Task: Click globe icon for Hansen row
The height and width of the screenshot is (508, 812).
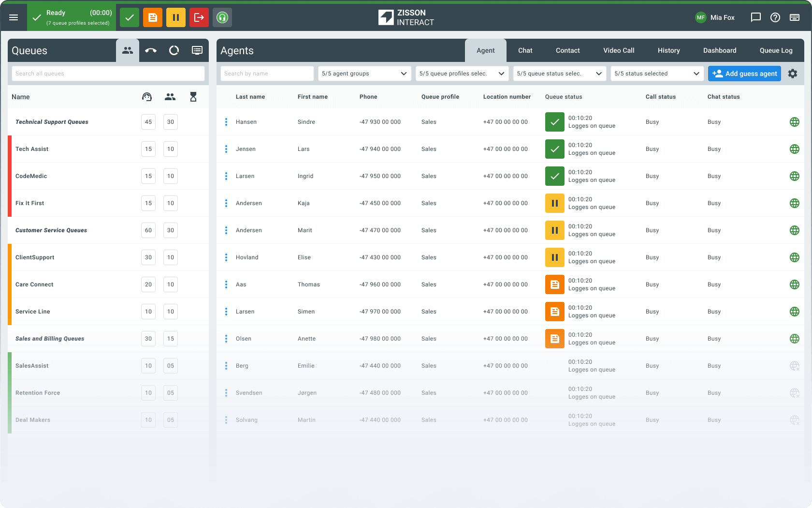Action: tap(795, 122)
